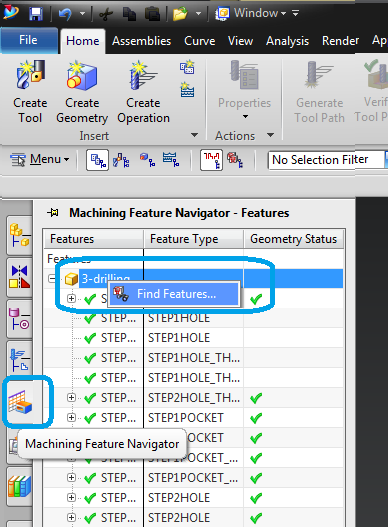The image size is (388, 527).
Task: Switch to the Render tab
Action: [x=340, y=41]
